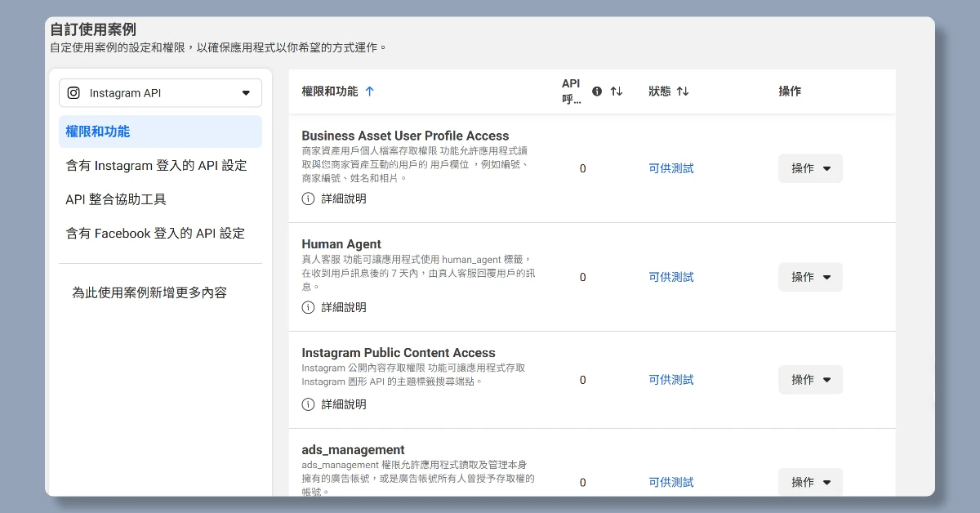Click the dropdown caret beside Instagram API
980x513 pixels.
[246, 93]
